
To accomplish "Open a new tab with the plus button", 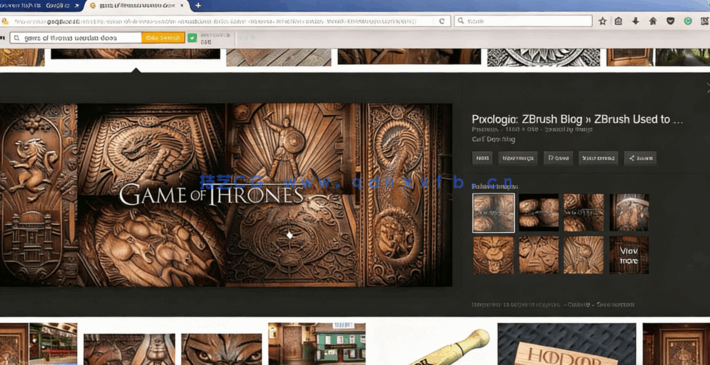I will 198,5.
